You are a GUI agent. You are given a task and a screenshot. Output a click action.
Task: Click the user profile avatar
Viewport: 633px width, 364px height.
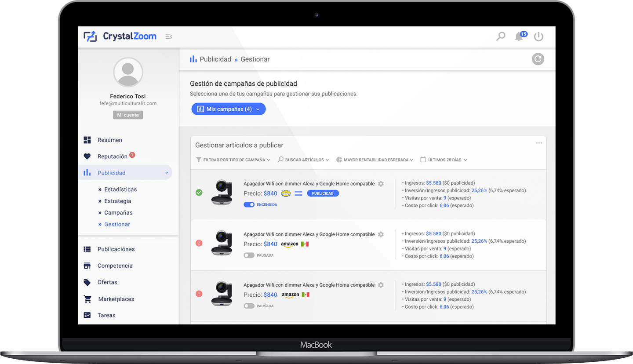(128, 72)
